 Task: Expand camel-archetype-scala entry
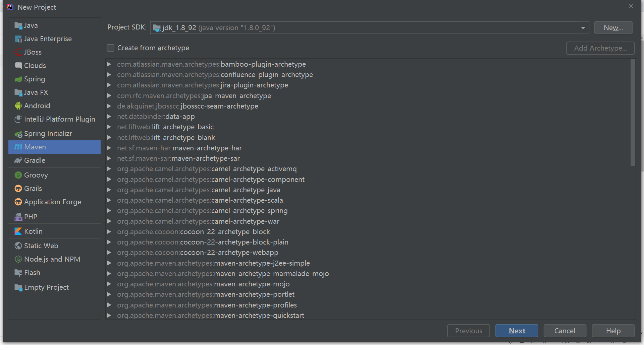pos(109,200)
